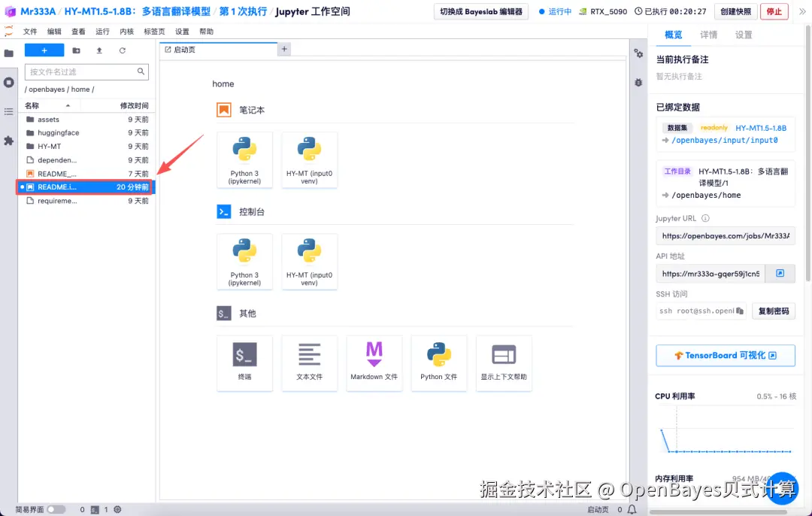
Task: Open the 编辑 menu
Action: [x=54, y=32]
